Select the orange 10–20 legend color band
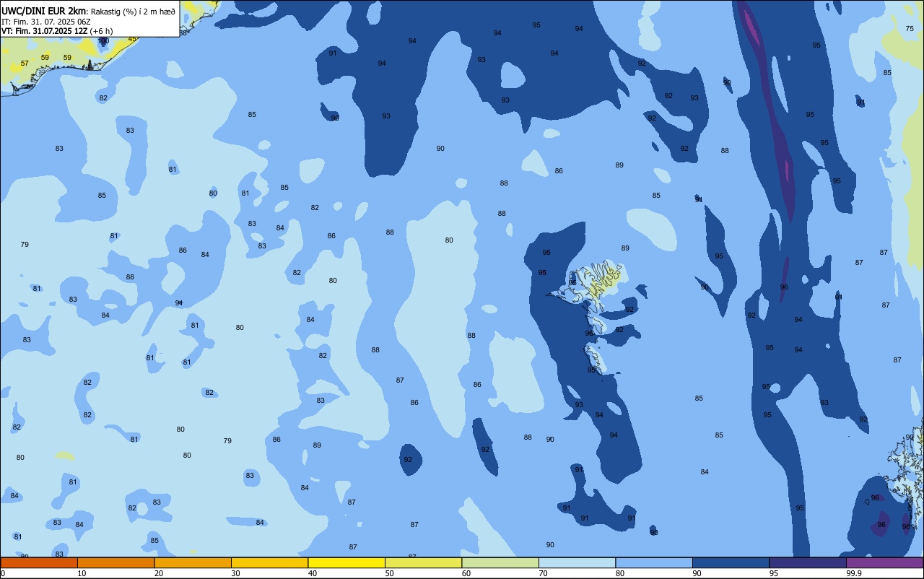The width and height of the screenshot is (924, 579). pos(115,562)
